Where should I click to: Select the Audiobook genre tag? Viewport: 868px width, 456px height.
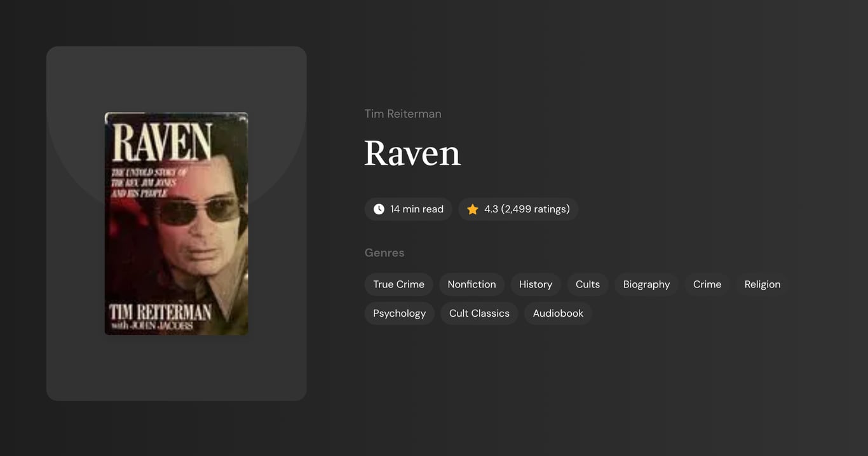pyautogui.click(x=557, y=313)
